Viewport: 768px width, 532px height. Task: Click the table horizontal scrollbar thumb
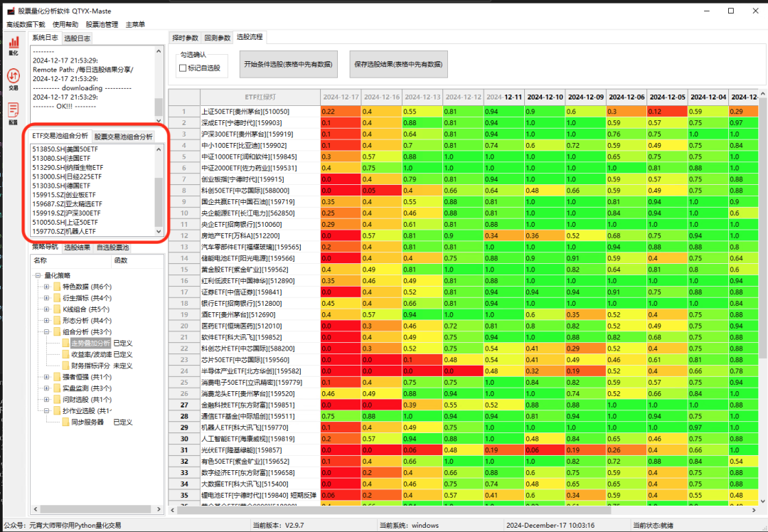click(x=394, y=510)
